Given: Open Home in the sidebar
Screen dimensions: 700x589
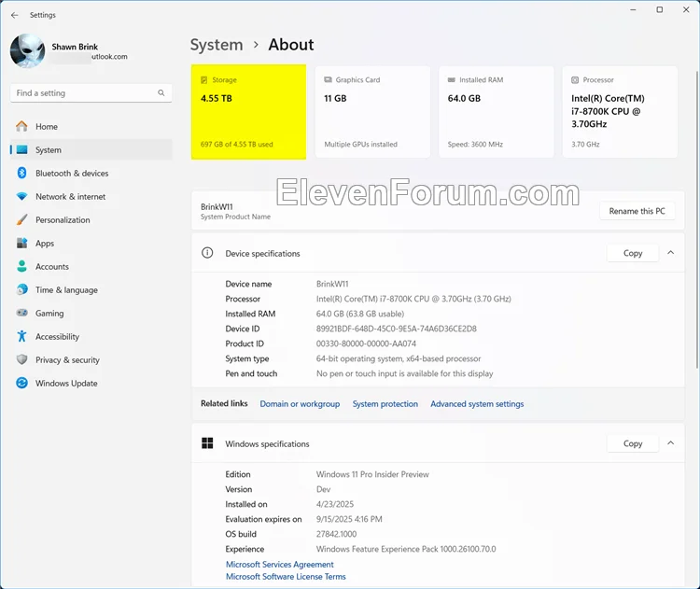Looking at the screenshot, I should (91, 127).
